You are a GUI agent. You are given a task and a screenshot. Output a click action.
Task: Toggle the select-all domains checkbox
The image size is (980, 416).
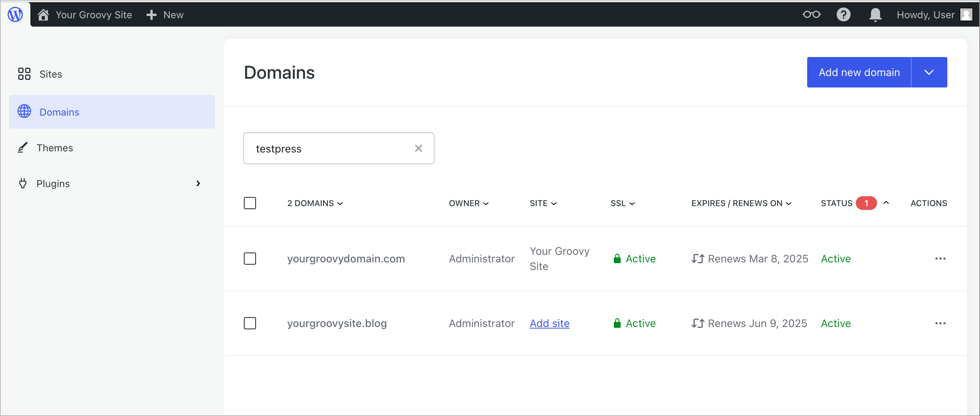pyautogui.click(x=250, y=203)
